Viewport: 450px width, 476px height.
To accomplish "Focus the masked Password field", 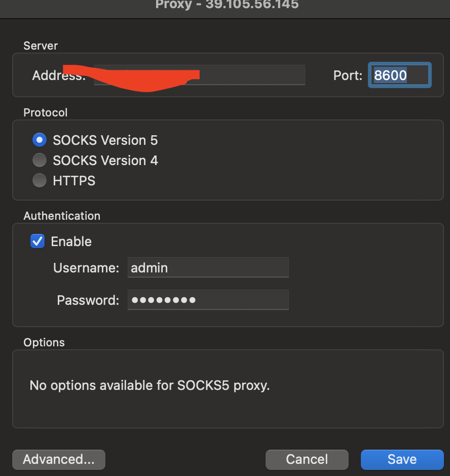I will point(208,300).
